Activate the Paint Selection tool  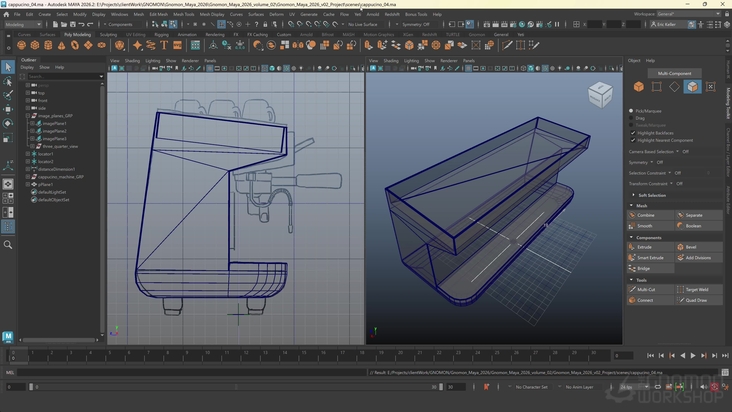point(8,95)
